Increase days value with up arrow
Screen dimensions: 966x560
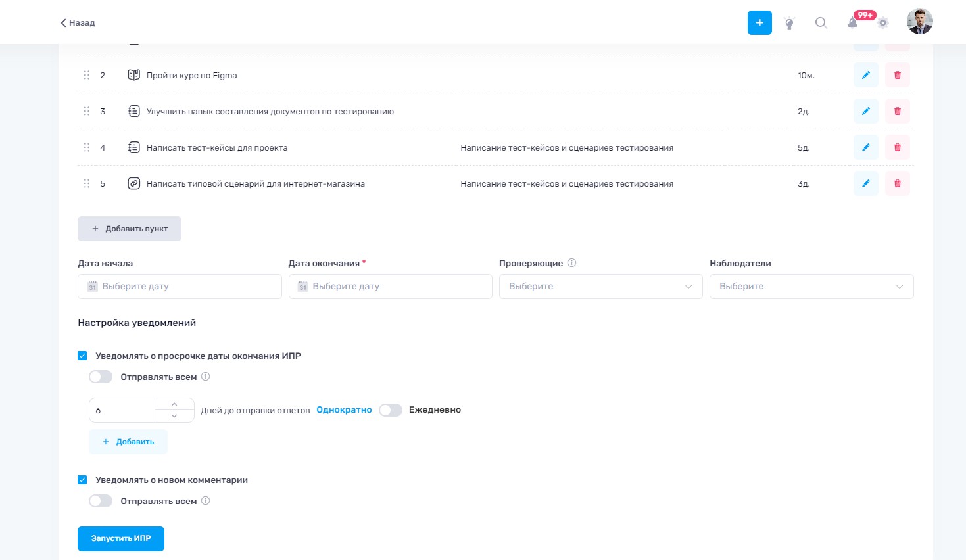pos(174,404)
